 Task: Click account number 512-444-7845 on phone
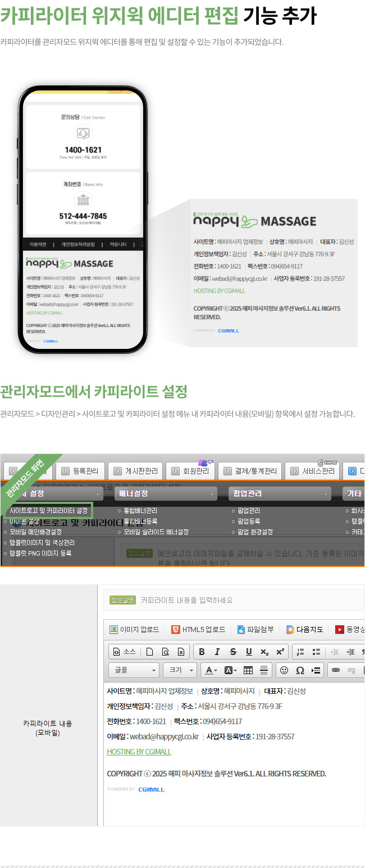coord(83,216)
